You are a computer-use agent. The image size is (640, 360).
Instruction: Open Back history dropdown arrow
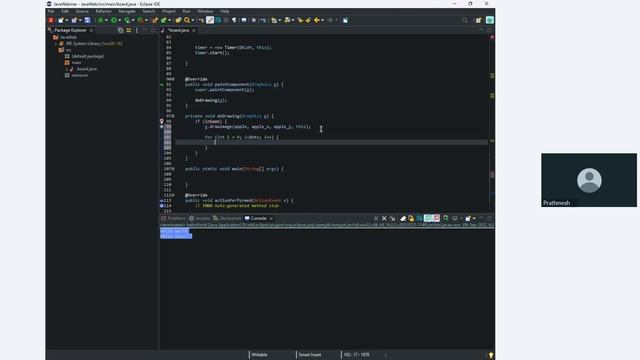click(x=322, y=20)
